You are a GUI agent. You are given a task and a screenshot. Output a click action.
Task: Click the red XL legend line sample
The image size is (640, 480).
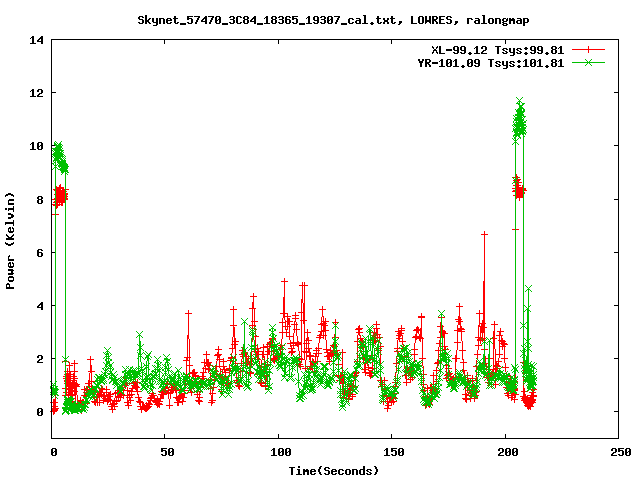click(588, 50)
